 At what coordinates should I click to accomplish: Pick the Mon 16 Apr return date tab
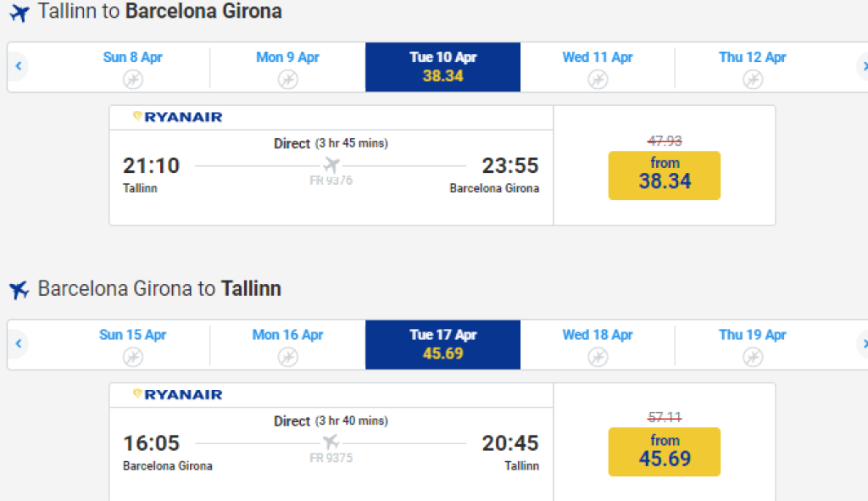[287, 343]
